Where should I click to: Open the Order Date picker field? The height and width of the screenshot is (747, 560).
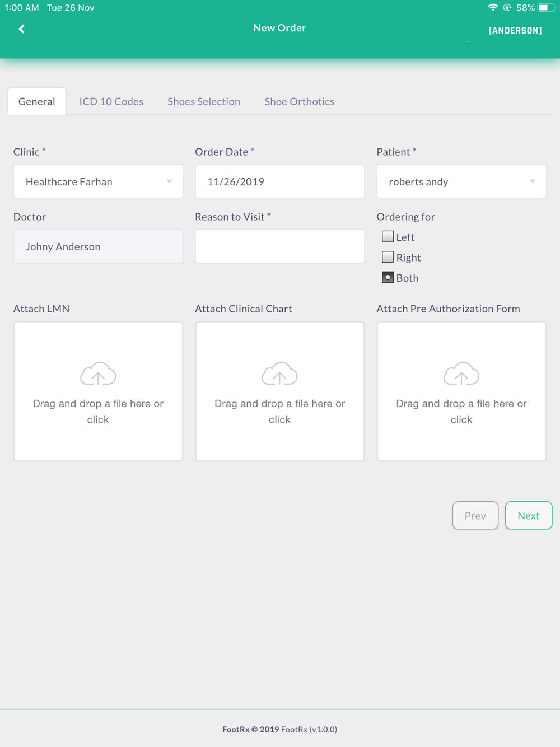click(279, 181)
